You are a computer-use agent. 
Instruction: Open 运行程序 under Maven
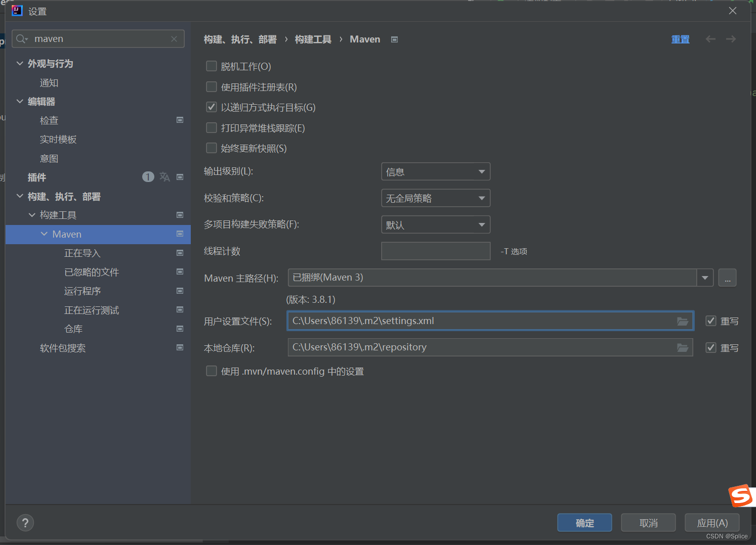(x=82, y=291)
